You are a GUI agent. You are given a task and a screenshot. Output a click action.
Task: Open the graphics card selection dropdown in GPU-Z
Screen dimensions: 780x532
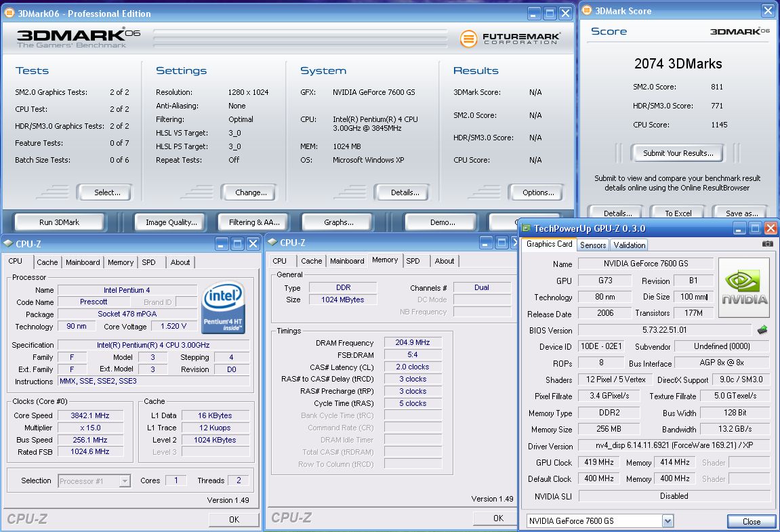coord(668,521)
